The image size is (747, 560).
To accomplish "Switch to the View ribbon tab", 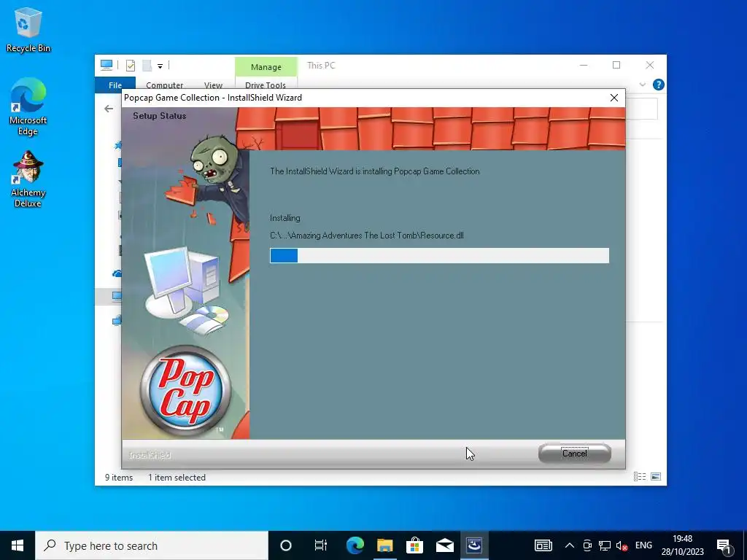I will (213, 85).
